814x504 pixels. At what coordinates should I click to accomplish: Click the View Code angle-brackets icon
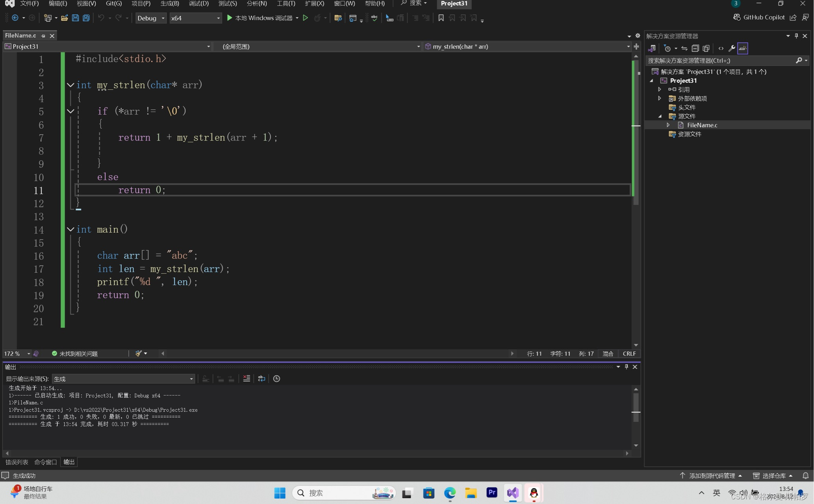click(x=721, y=48)
